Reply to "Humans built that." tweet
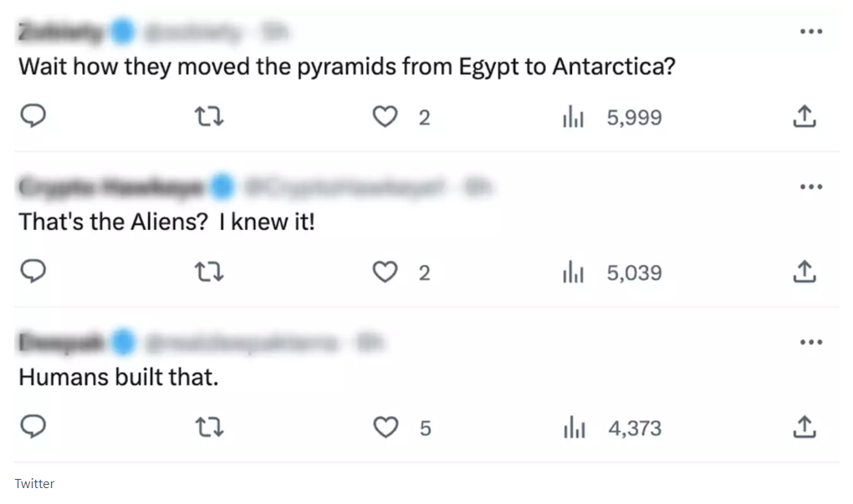Viewport: 853px width, 504px height. pyautogui.click(x=32, y=428)
